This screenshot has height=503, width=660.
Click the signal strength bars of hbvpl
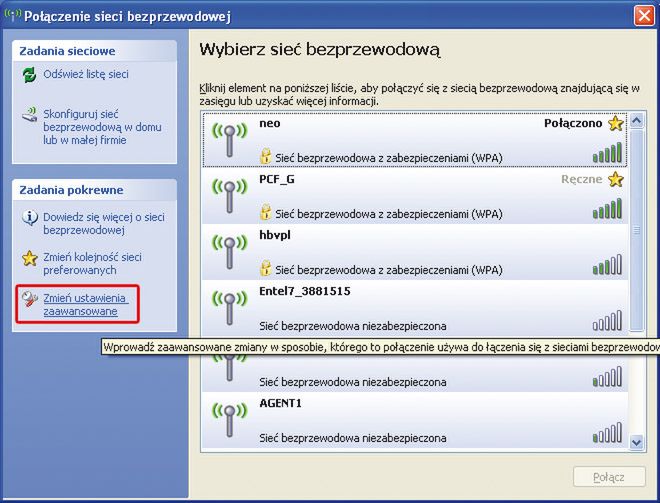(607, 265)
